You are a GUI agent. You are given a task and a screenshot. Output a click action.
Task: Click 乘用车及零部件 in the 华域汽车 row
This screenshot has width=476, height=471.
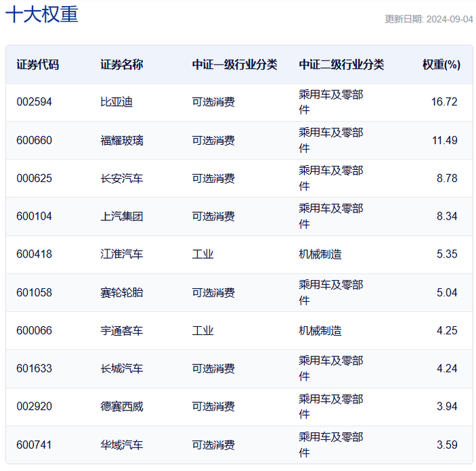click(331, 445)
